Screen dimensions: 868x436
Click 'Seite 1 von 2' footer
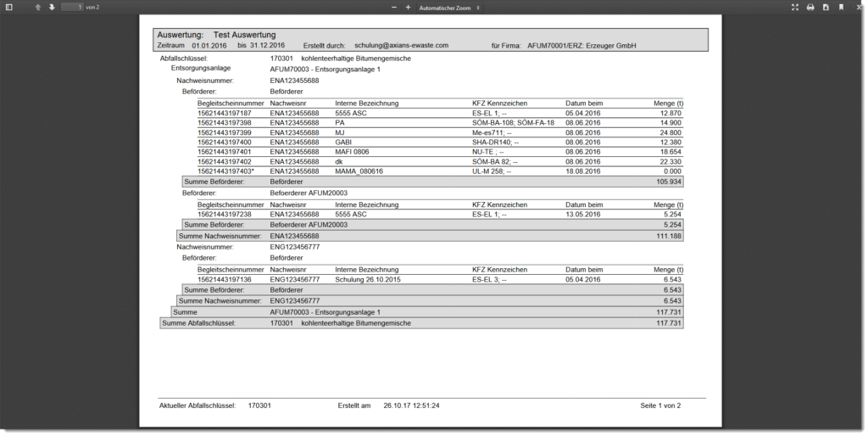(x=660, y=405)
